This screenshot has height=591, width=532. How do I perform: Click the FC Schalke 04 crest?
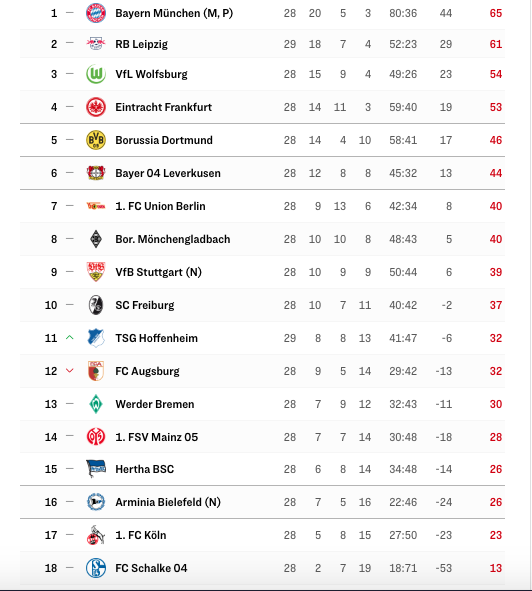96,568
